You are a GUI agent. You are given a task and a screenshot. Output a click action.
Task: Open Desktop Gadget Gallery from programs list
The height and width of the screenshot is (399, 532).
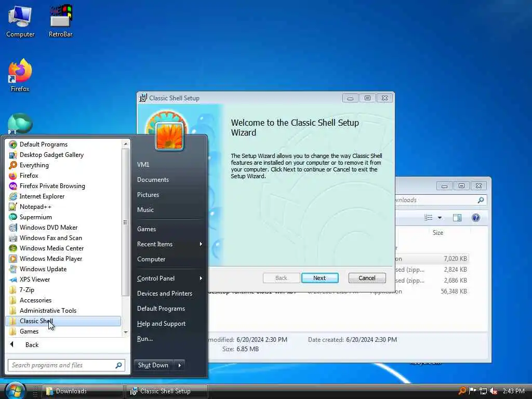[51, 155]
